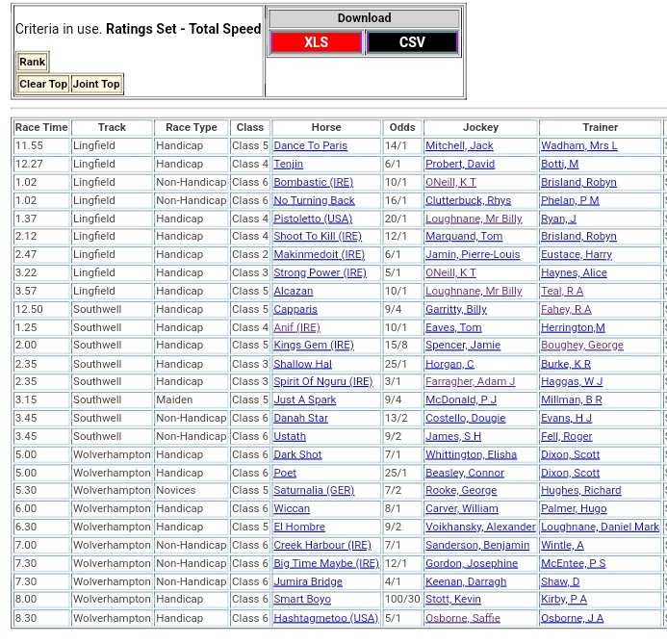The height and width of the screenshot is (644, 667).
Task: View horse Hashtagmetoo (USA)
Action: [x=325, y=618]
